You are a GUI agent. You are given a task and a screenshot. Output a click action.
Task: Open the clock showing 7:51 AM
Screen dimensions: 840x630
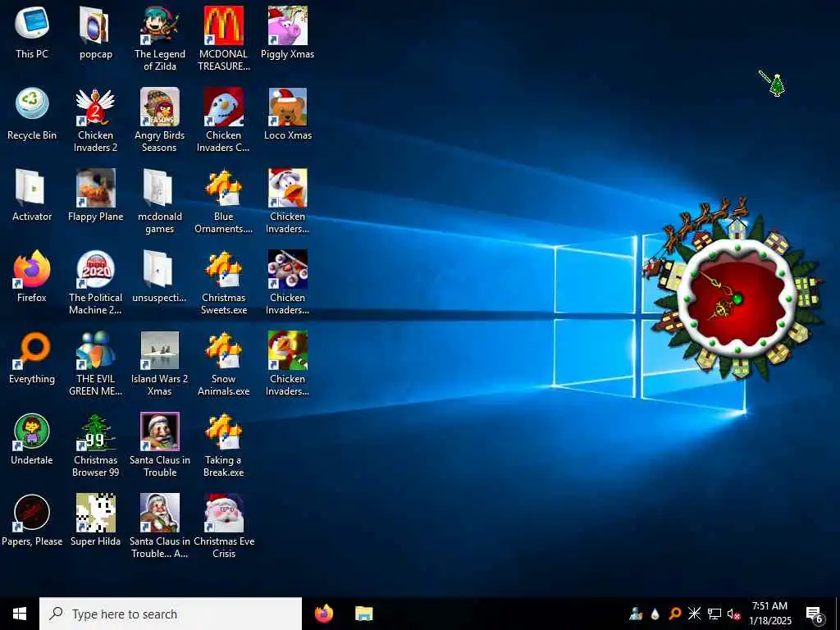tap(769, 614)
